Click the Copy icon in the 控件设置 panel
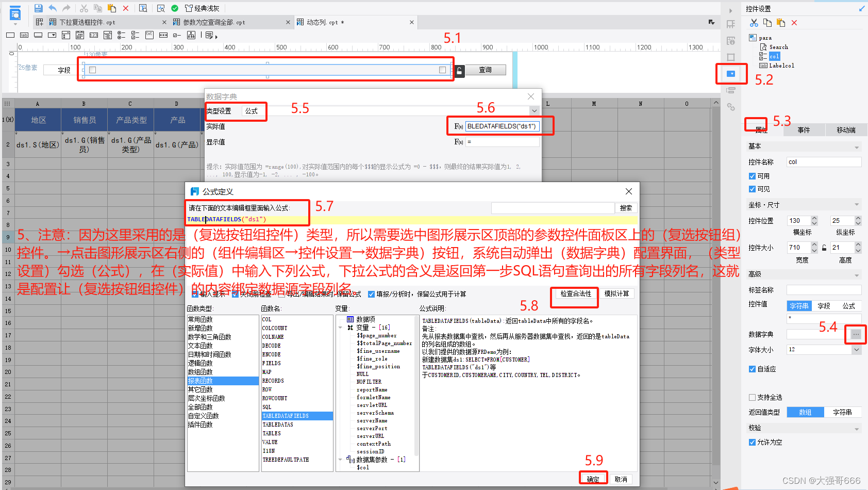 [x=767, y=23]
